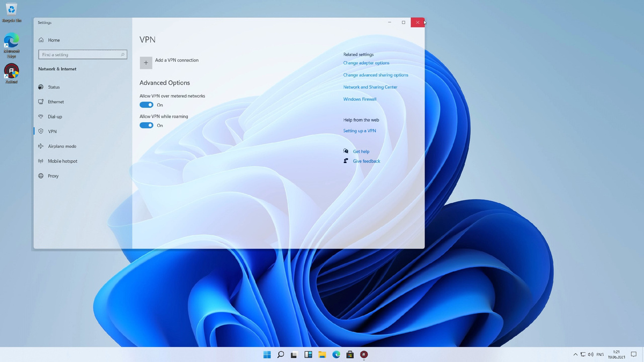The height and width of the screenshot is (362, 644).
Task: Open Task View on taskbar
Action: 294,354
